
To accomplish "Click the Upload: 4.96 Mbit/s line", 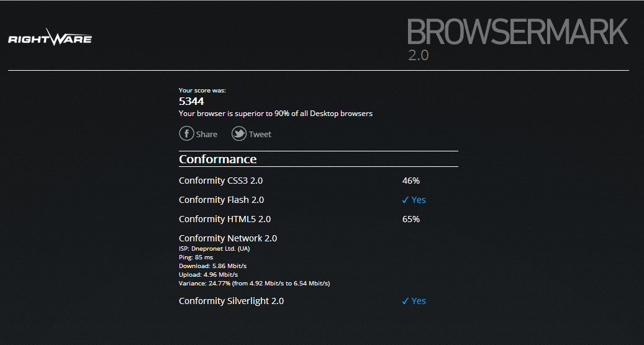I will (208, 274).
